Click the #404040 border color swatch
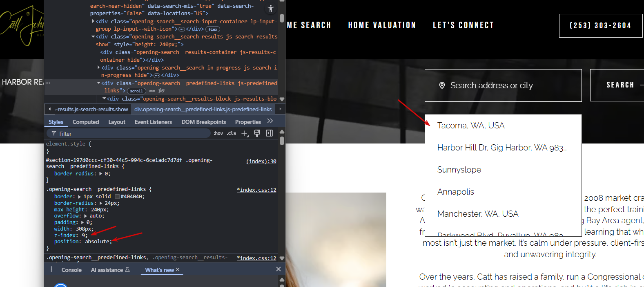 [117, 197]
